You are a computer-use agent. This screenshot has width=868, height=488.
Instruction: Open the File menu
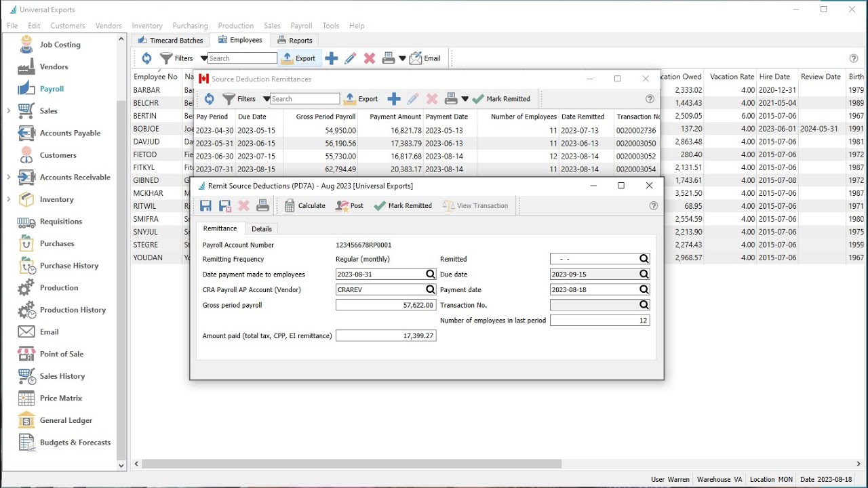12,26
